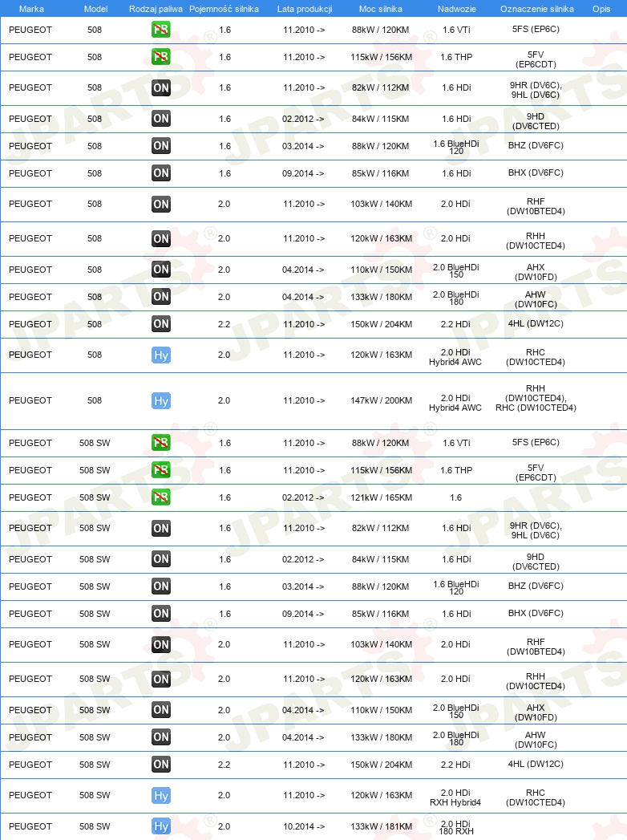Viewport: 627px width, 840px height.
Task: Click ON diesel icon in 508 85kW/116KM row
Action: [161, 173]
